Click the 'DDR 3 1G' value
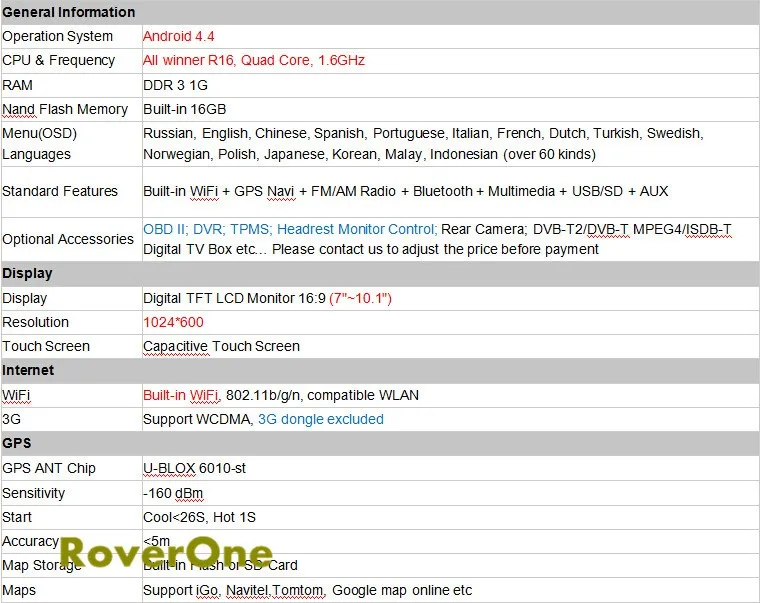Image resolution: width=760 pixels, height=603 pixels. click(175, 85)
